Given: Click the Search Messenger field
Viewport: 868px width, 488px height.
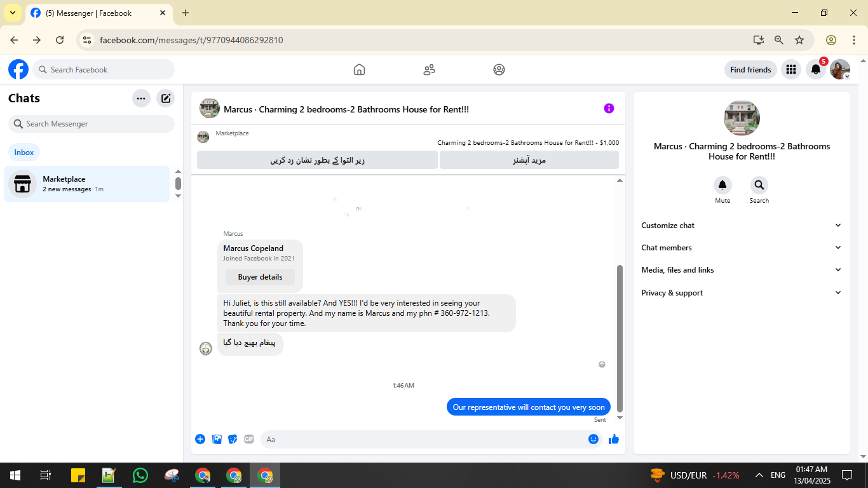Looking at the screenshot, I should (x=92, y=124).
